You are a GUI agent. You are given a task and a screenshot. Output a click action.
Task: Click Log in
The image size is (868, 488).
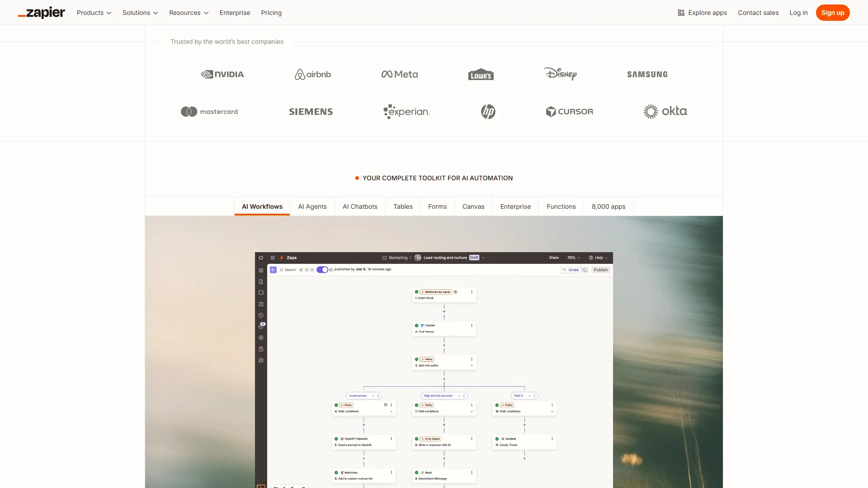[798, 13]
